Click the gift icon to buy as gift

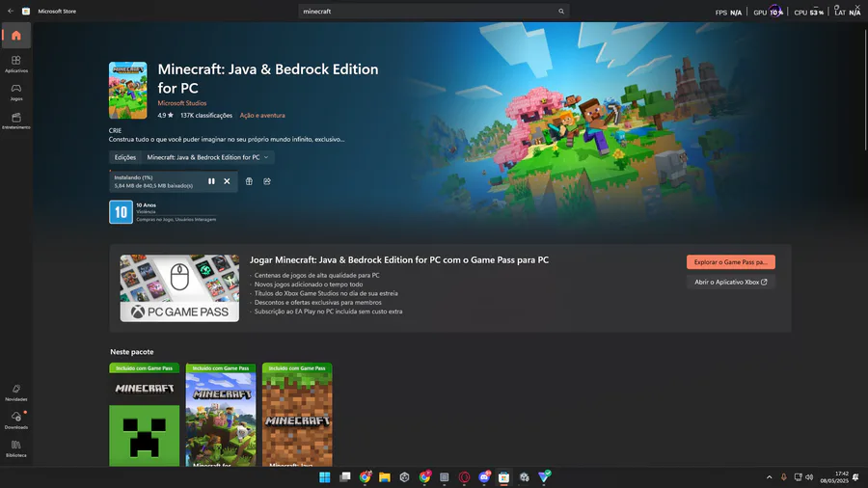[x=249, y=181]
